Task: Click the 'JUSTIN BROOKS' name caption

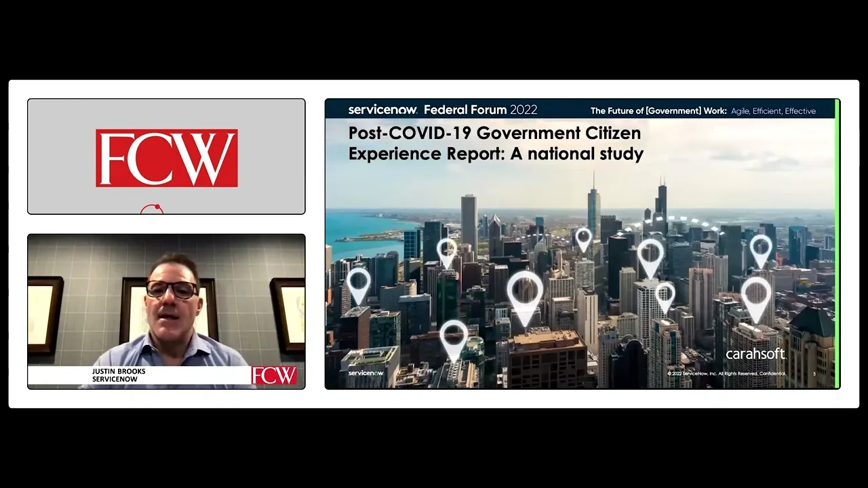Action: pyautogui.click(x=119, y=371)
